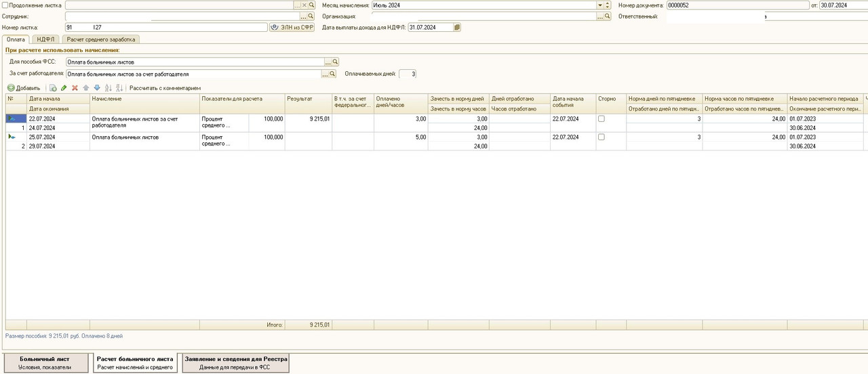This screenshot has height=374, width=868.
Task: Click magnifier open icon in Организация field
Action: (x=607, y=16)
